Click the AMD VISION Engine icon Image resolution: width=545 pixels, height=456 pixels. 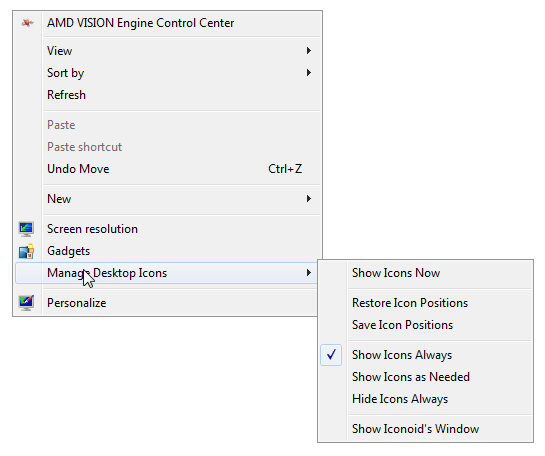click(27, 23)
